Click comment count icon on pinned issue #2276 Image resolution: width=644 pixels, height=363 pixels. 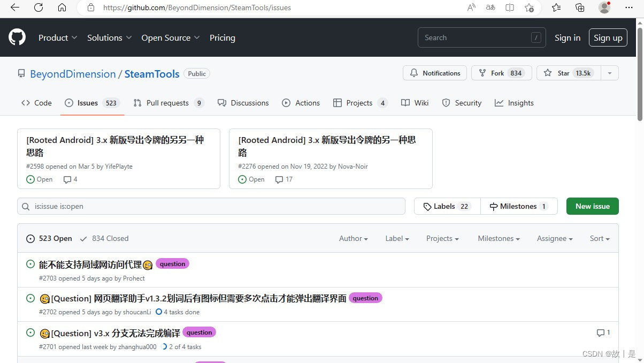[279, 179]
